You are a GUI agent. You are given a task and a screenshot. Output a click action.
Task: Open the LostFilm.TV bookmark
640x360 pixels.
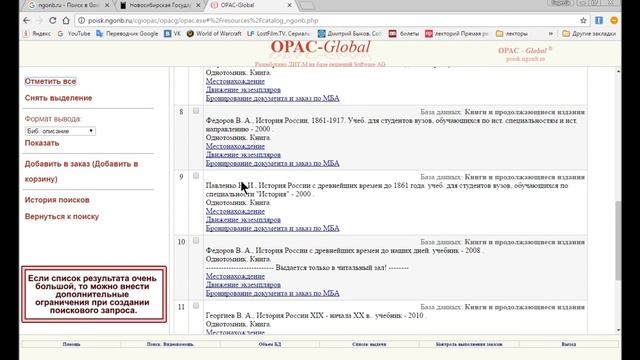coord(279,33)
